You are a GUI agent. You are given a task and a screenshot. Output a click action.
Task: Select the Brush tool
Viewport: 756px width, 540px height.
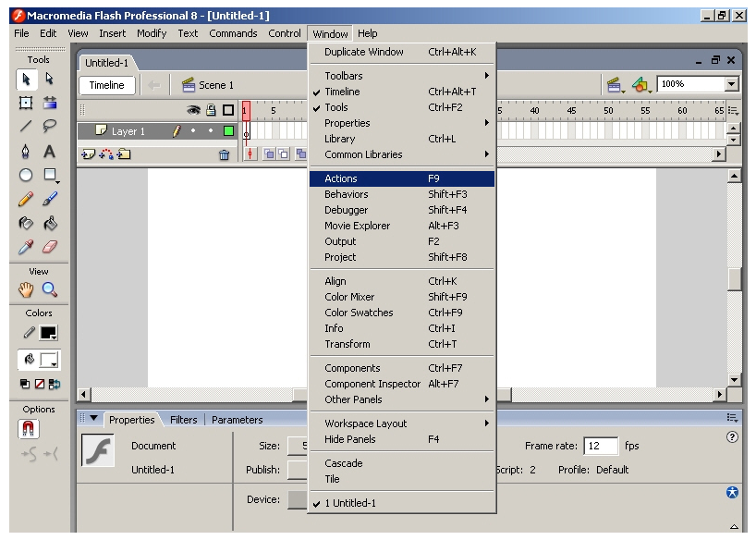pos(50,199)
